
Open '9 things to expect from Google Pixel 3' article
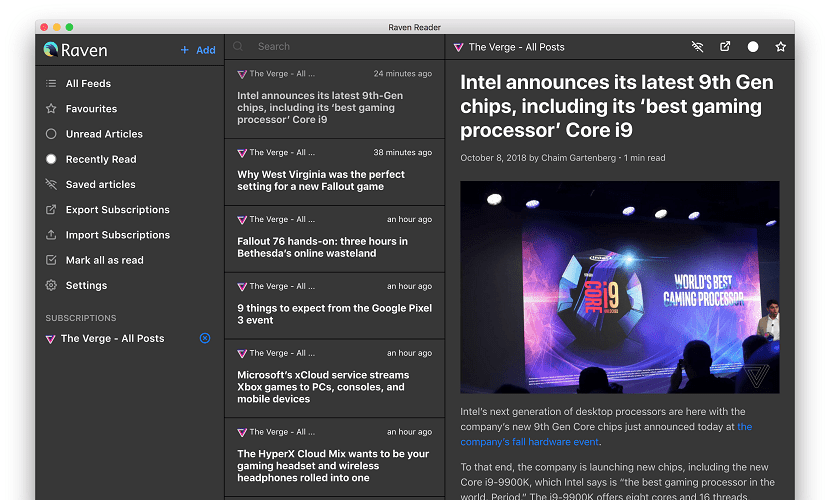(x=335, y=306)
